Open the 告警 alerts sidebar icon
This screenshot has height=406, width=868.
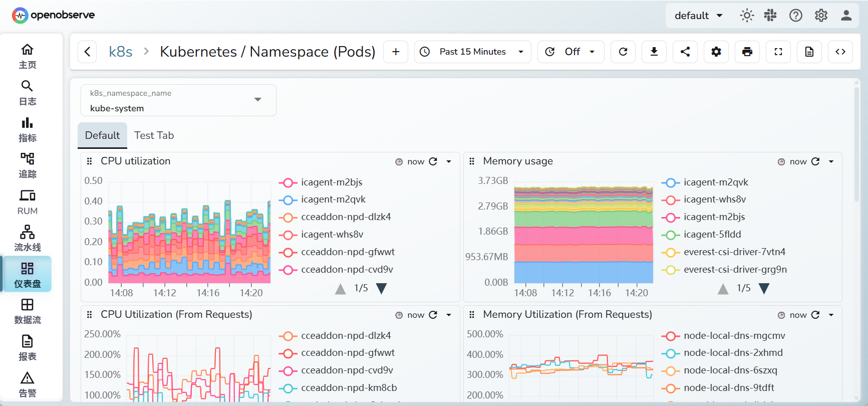pyautogui.click(x=28, y=384)
